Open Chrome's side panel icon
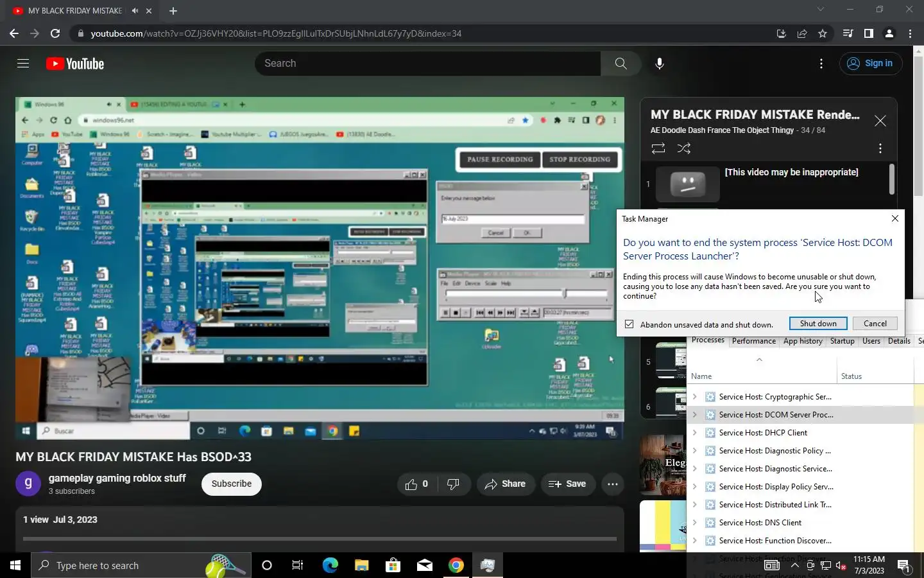This screenshot has width=924, height=578. [868, 33]
